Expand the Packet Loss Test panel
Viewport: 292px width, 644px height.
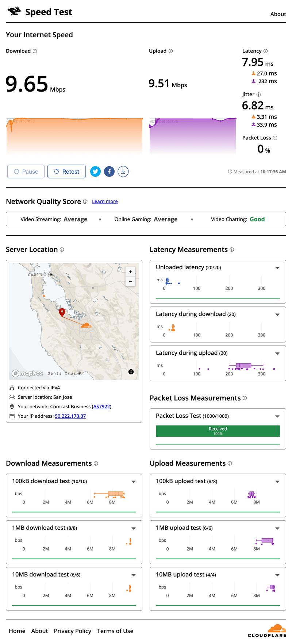click(277, 416)
